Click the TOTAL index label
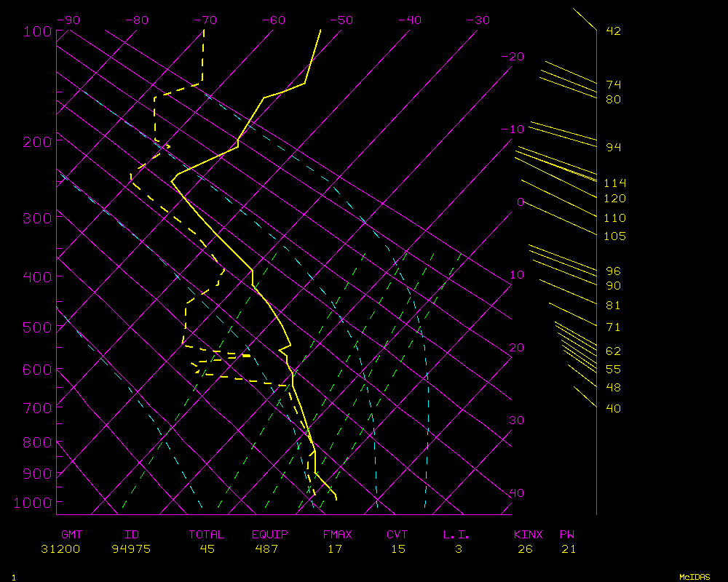The image size is (728, 582). pyautogui.click(x=207, y=535)
